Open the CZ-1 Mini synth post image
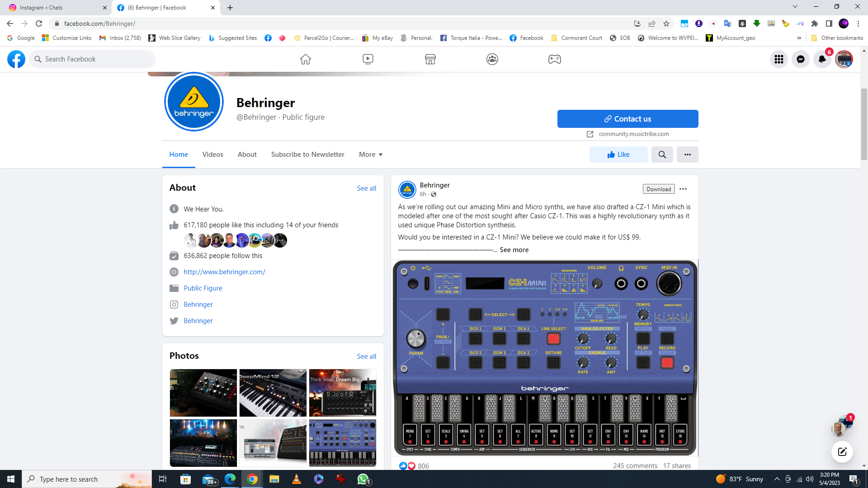The width and height of the screenshot is (868, 488). tap(545, 358)
